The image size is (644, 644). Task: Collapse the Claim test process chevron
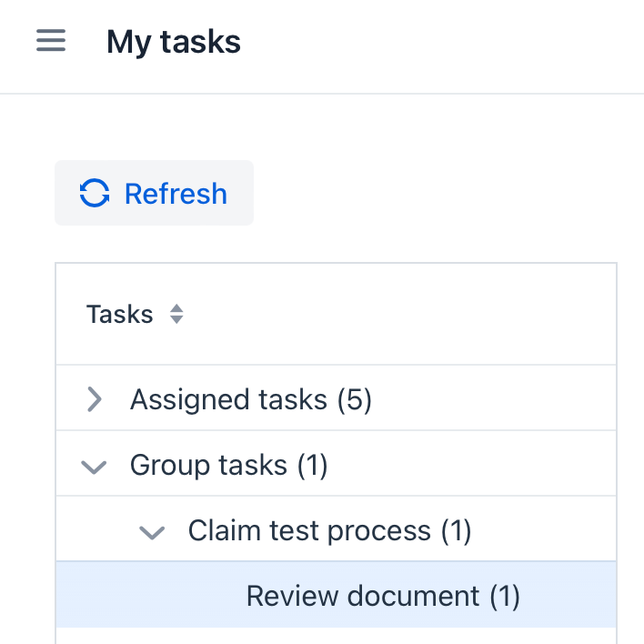coord(151,532)
